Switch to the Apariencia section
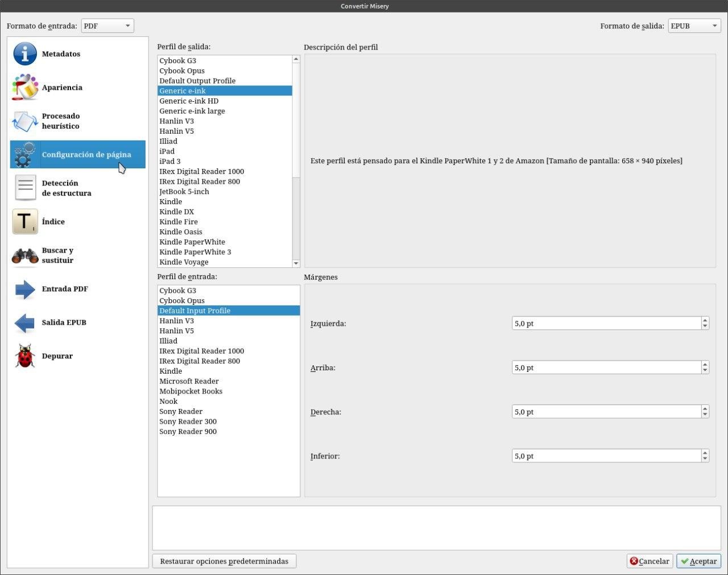 [x=78, y=88]
